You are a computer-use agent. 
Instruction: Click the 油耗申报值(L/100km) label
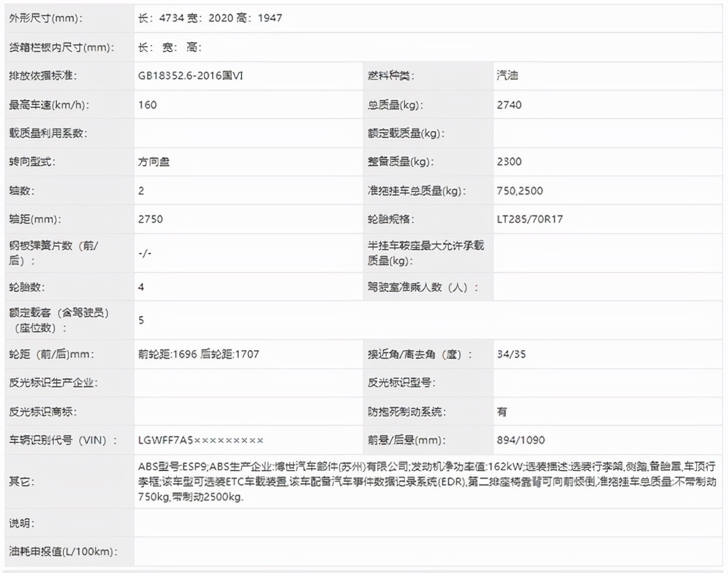pos(63,552)
